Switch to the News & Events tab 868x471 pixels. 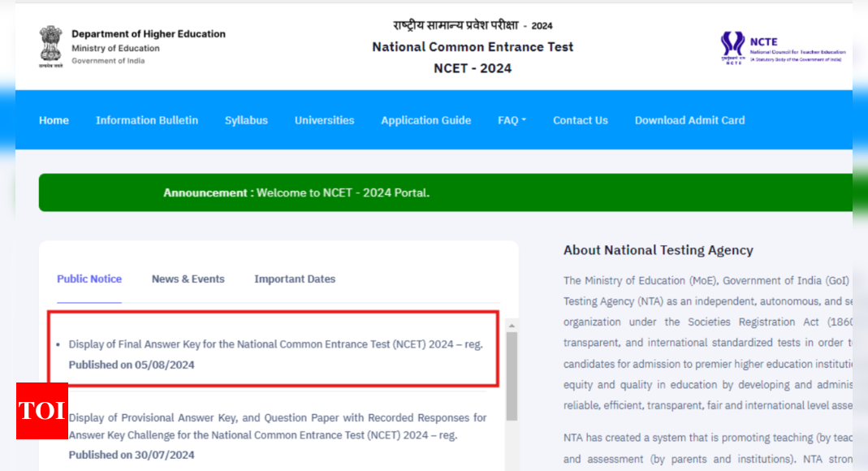(188, 279)
